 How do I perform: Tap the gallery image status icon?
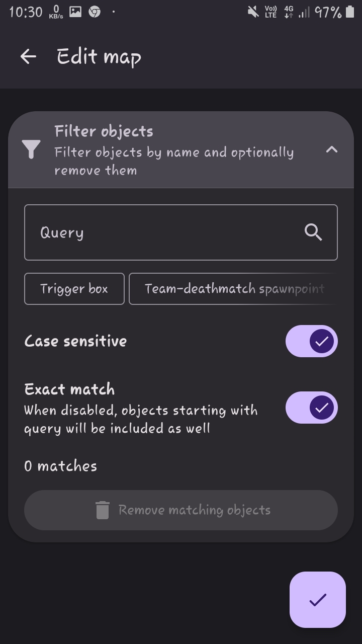point(75,12)
